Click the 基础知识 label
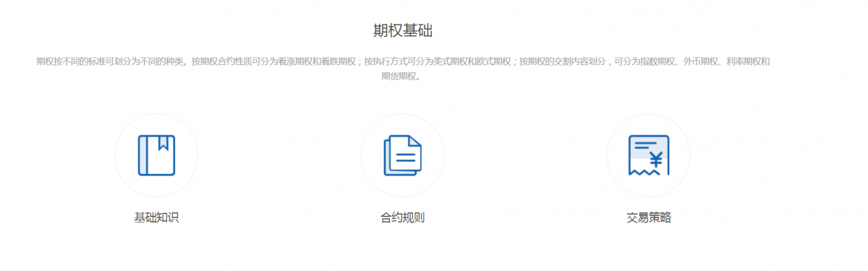Image resolution: width=868 pixels, height=271 pixels. click(x=156, y=218)
